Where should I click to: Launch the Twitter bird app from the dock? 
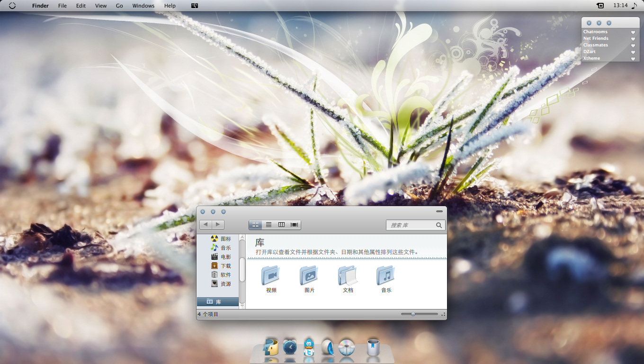pyautogui.click(x=309, y=348)
